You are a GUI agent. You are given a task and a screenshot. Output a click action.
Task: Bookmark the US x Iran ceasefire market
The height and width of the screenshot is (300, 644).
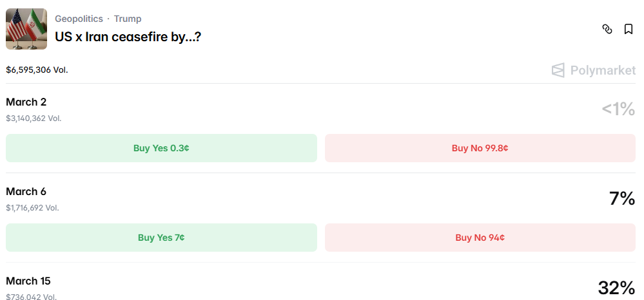[x=629, y=29]
